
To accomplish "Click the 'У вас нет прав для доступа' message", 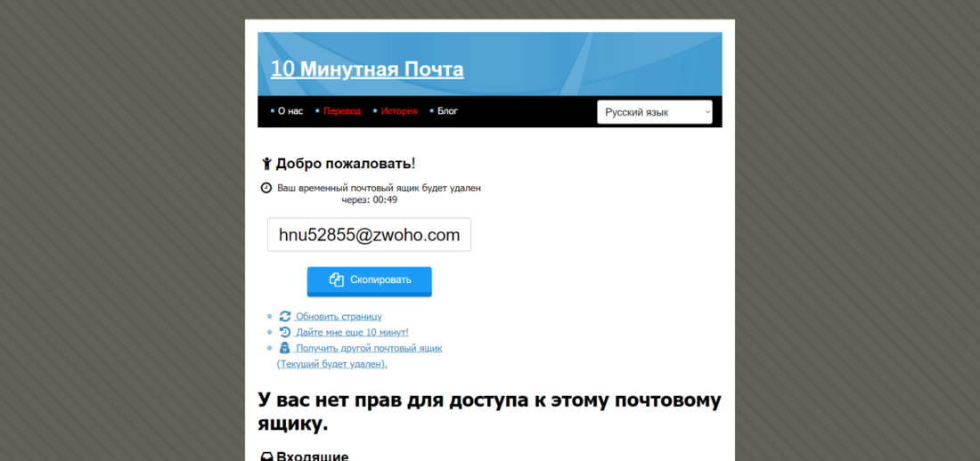I will tap(489, 412).
